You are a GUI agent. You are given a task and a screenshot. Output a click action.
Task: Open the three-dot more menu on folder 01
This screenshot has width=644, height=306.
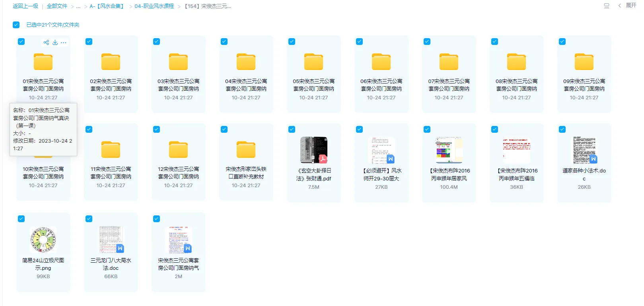[64, 43]
